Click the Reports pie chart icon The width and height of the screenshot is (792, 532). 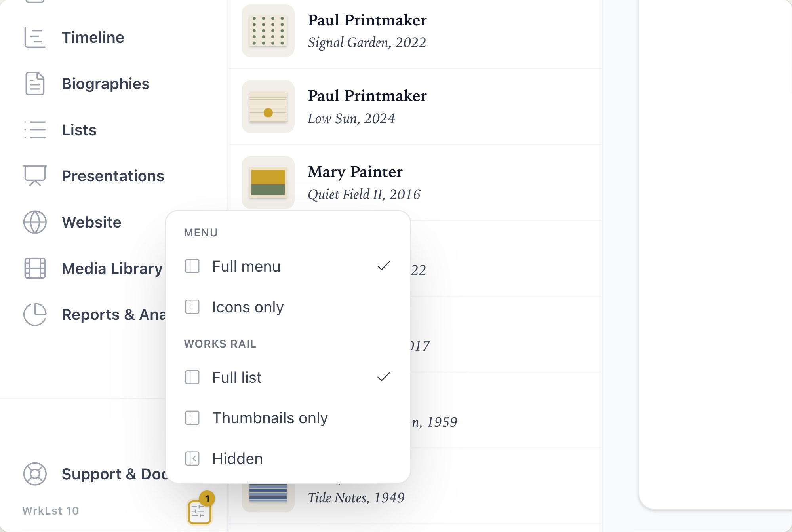click(35, 314)
